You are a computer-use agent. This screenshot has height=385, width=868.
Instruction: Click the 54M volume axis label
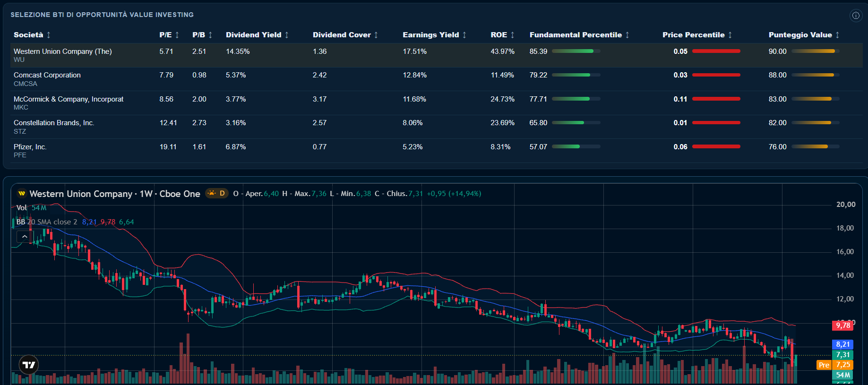pyautogui.click(x=843, y=375)
